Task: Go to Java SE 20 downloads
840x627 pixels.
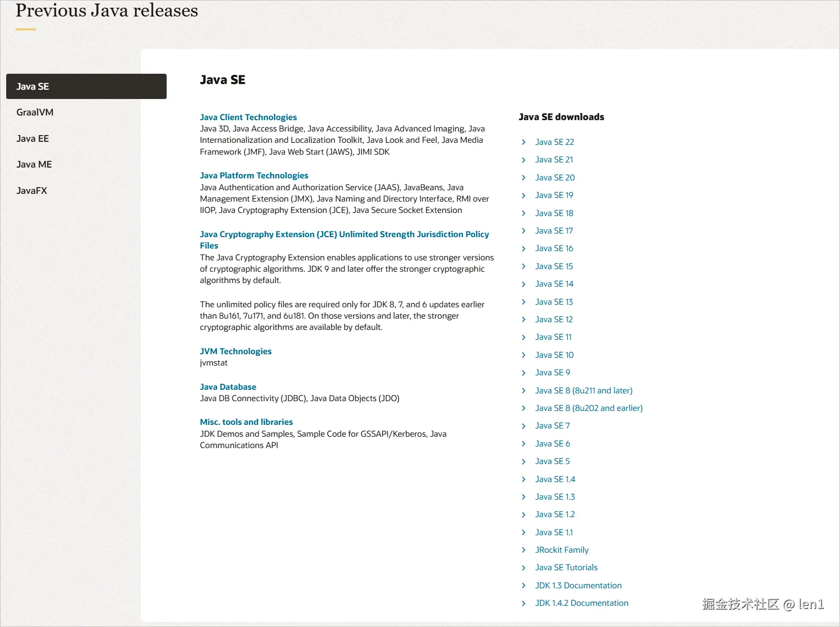Action: pyautogui.click(x=555, y=177)
